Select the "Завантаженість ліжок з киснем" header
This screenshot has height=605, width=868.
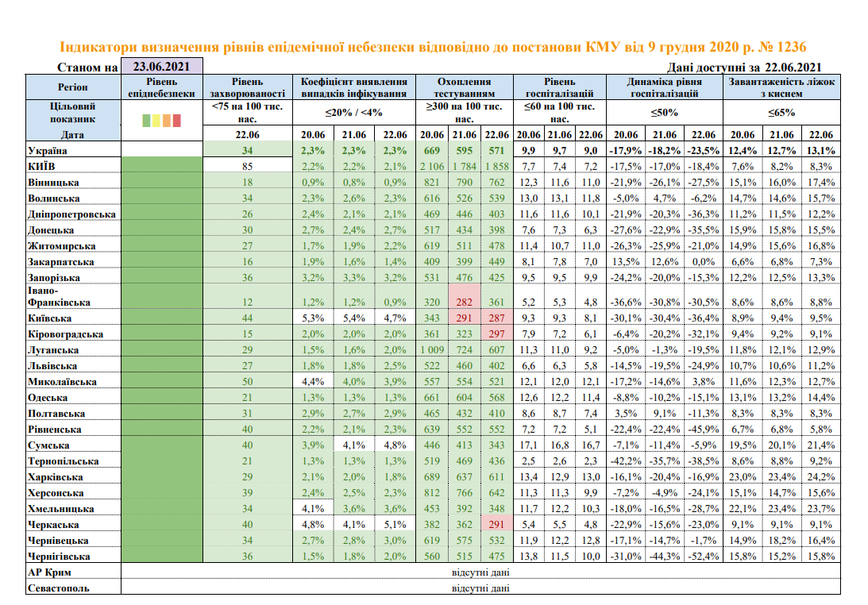(x=781, y=87)
